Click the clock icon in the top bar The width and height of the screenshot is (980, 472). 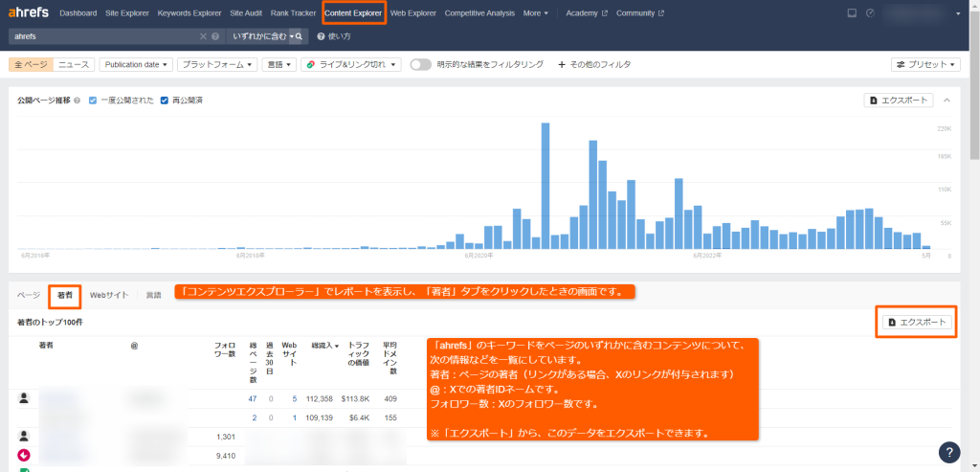pos(871,13)
